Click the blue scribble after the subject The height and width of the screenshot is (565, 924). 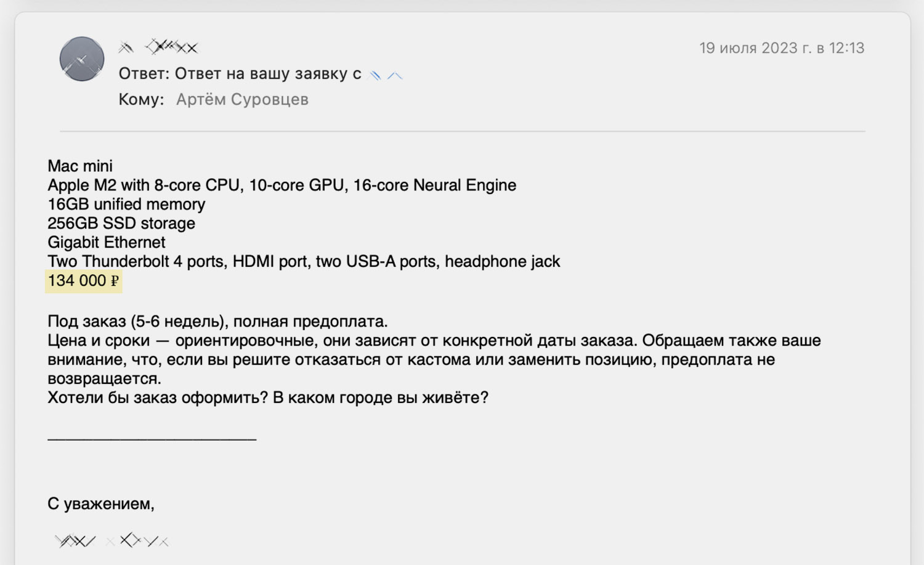(x=386, y=75)
